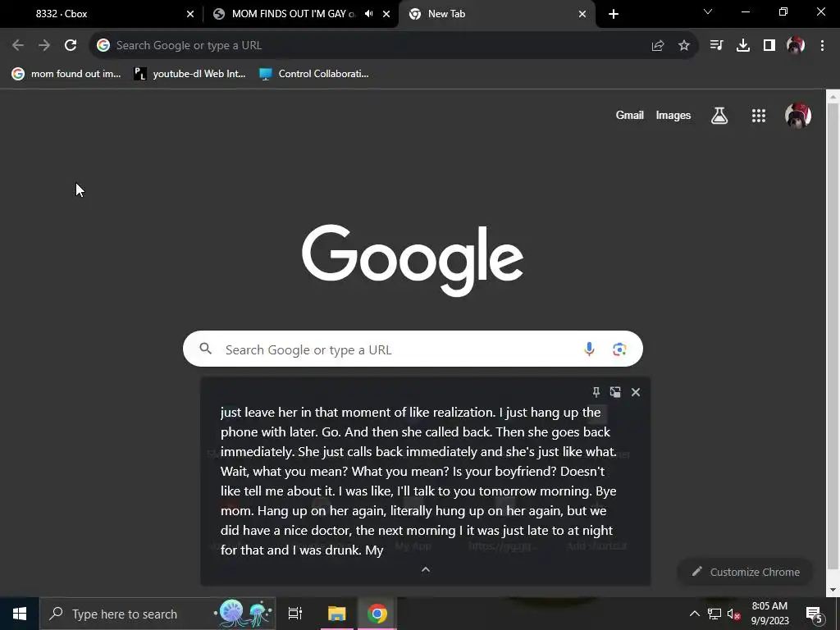
Task: Start voice search with microphone icon
Action: pos(589,349)
